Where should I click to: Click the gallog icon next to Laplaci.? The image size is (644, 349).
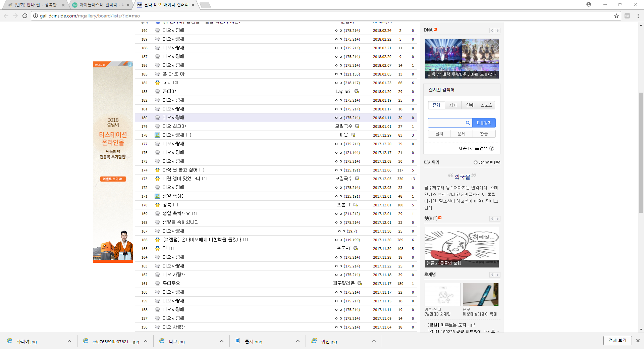click(357, 91)
